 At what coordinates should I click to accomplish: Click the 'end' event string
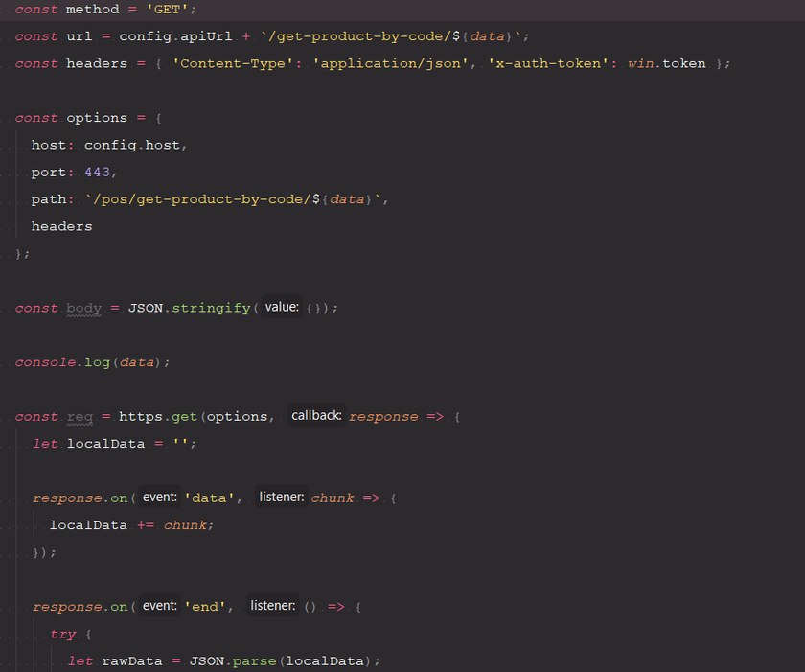click(205, 607)
